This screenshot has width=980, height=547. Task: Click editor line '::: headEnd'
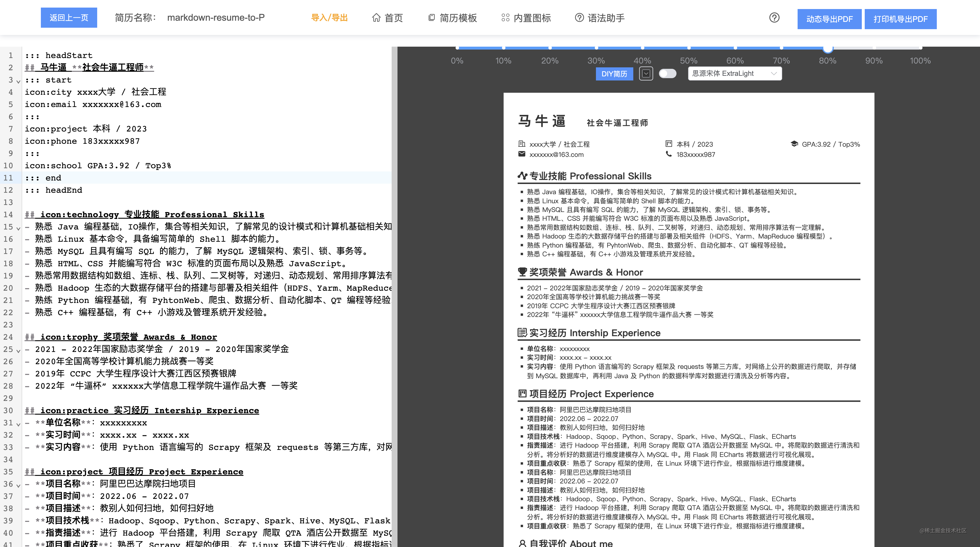pos(53,190)
